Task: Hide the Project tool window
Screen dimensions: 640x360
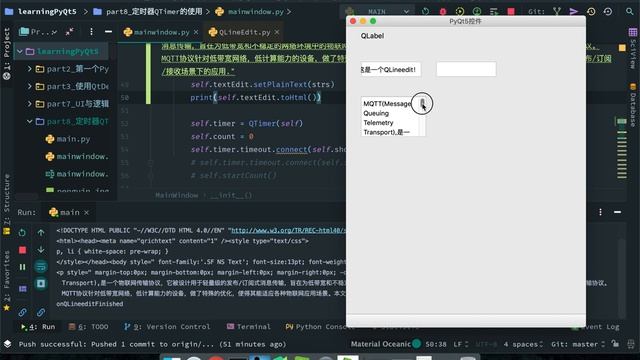Action: 108,31
